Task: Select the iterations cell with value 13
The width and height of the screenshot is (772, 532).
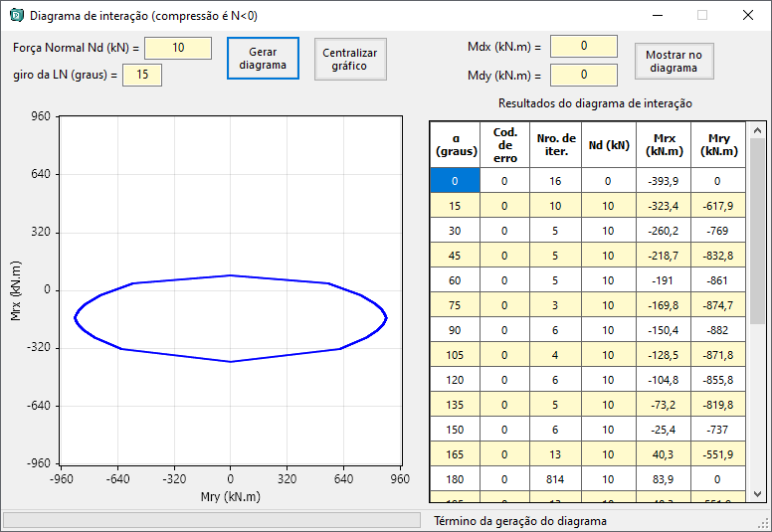Action: coord(556,454)
